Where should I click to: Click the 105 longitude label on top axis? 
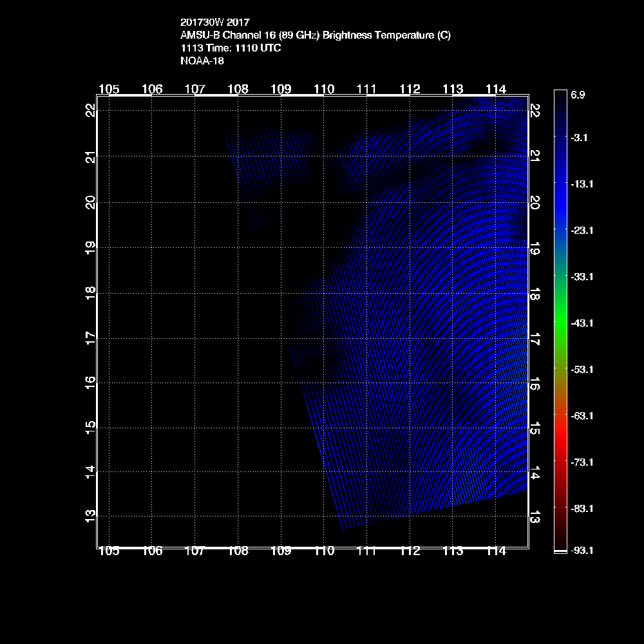tap(109, 89)
